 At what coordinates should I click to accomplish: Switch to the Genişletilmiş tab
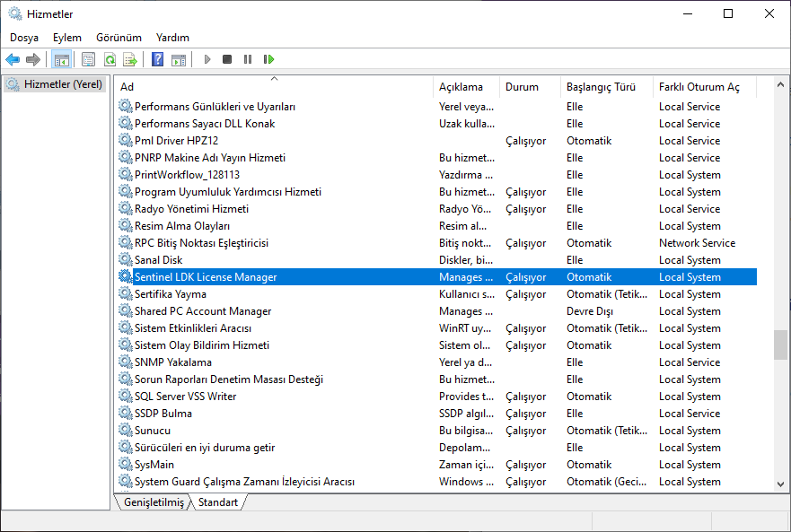point(154,502)
